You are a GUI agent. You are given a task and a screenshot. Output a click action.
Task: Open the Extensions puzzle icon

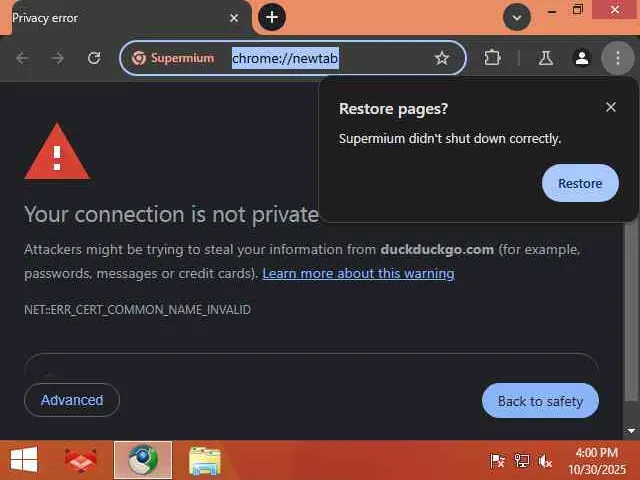pos(492,58)
